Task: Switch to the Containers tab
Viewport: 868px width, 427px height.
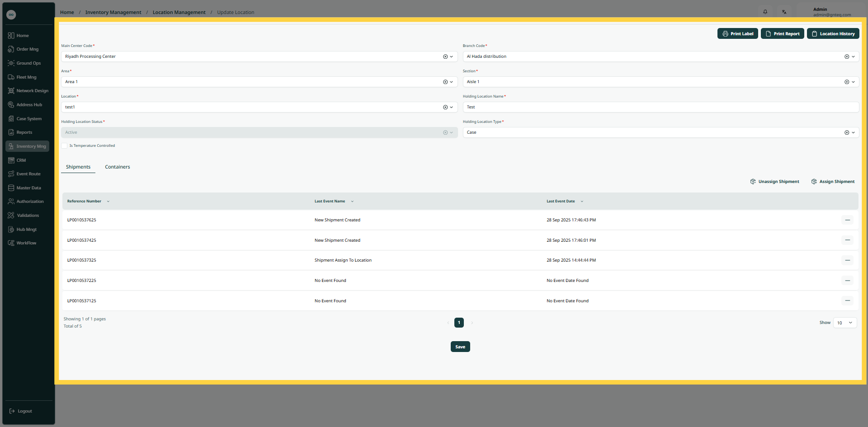Action: tap(118, 167)
